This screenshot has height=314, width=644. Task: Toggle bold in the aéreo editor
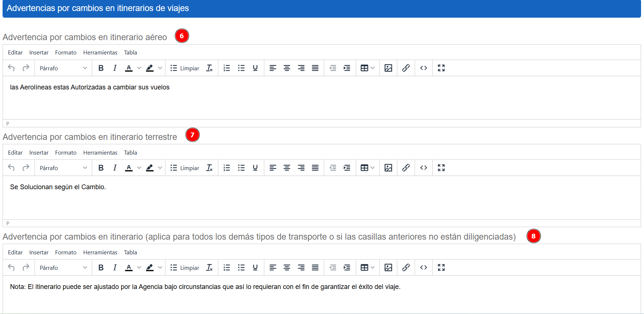click(x=101, y=68)
